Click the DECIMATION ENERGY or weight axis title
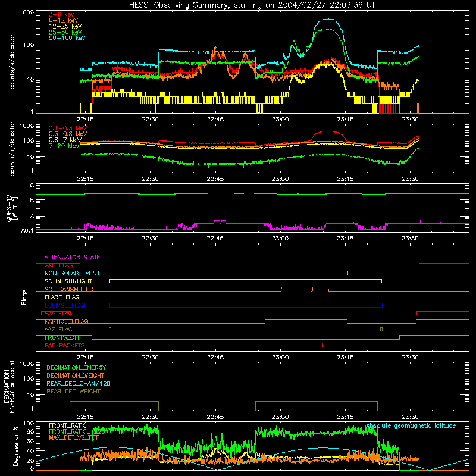Image resolution: width=476 pixels, height=476 pixels. point(9,386)
